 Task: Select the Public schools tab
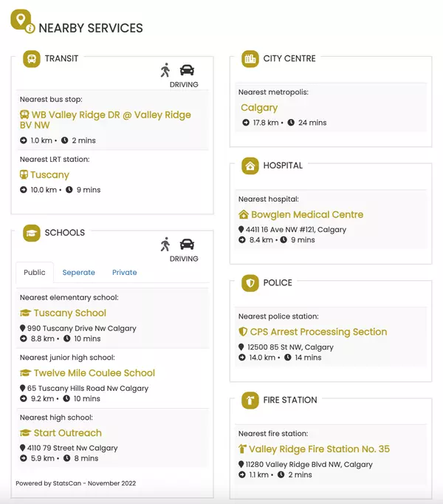(x=35, y=272)
